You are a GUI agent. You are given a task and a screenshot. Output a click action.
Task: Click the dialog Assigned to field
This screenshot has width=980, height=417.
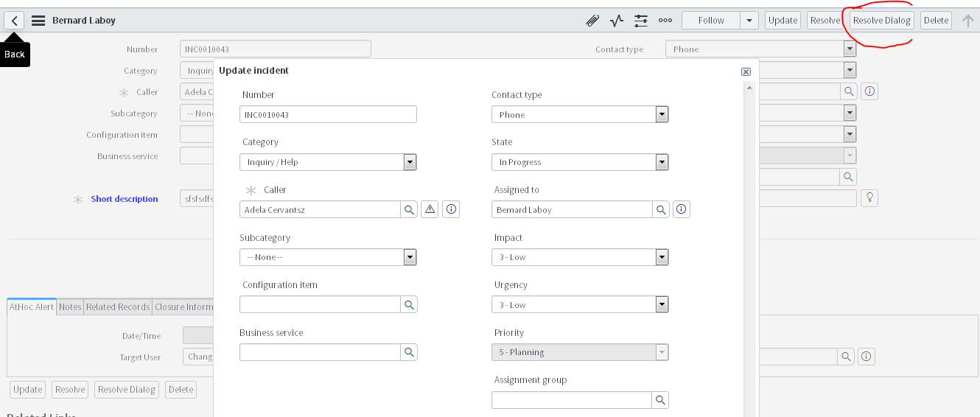(572, 210)
